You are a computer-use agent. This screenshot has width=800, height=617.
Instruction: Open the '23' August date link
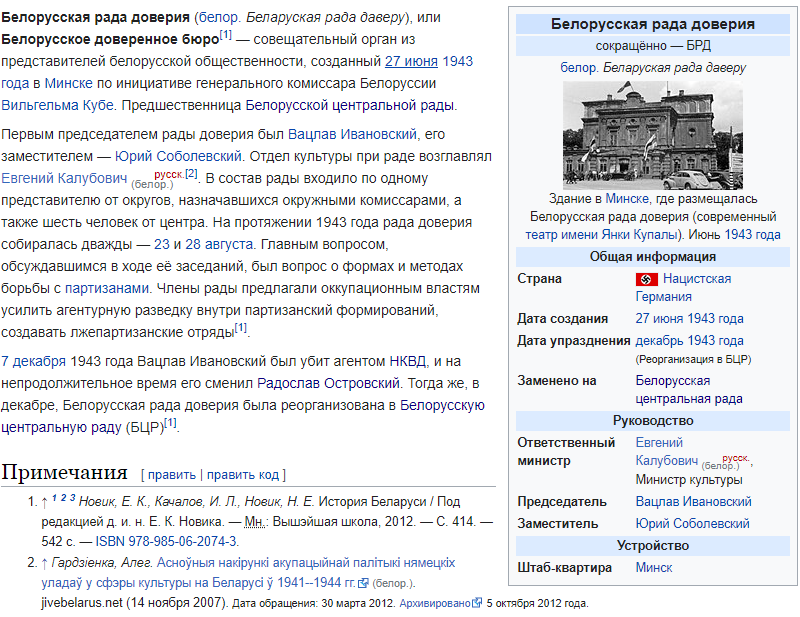(x=162, y=244)
